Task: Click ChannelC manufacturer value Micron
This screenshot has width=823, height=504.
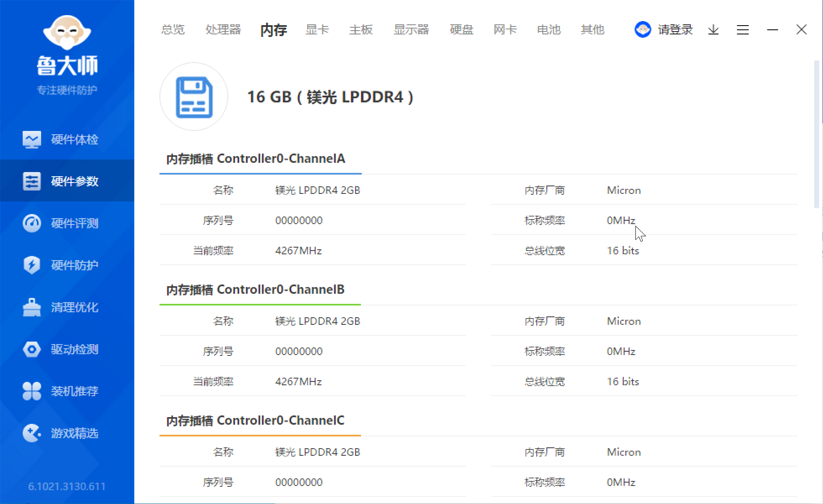Action: point(624,452)
